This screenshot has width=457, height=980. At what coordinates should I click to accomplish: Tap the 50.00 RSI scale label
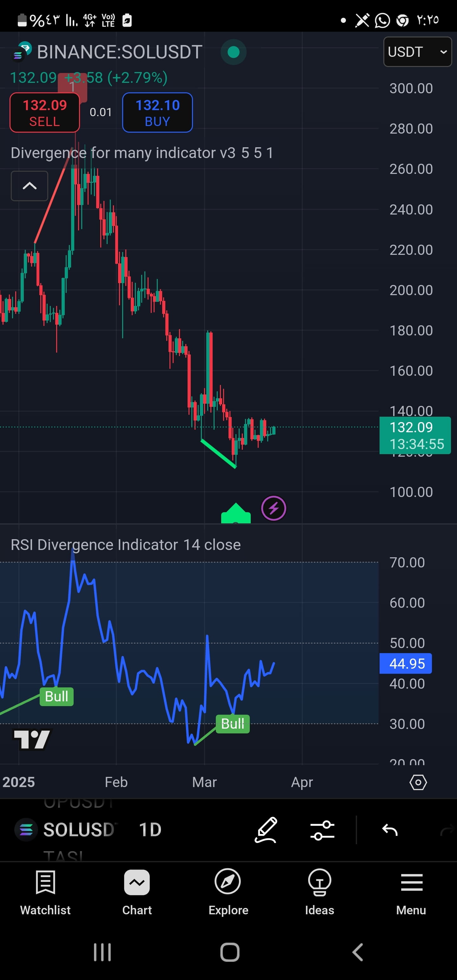coord(407,643)
